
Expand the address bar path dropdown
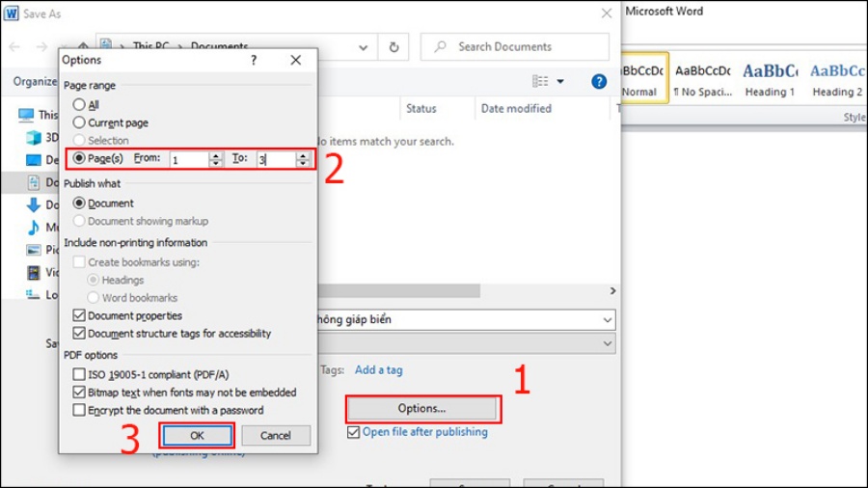tap(363, 46)
